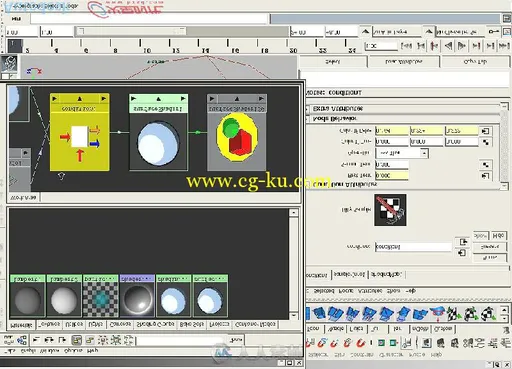This screenshot has width=512, height=369.
Task: Open the Render View window icon
Action: click(x=427, y=343)
